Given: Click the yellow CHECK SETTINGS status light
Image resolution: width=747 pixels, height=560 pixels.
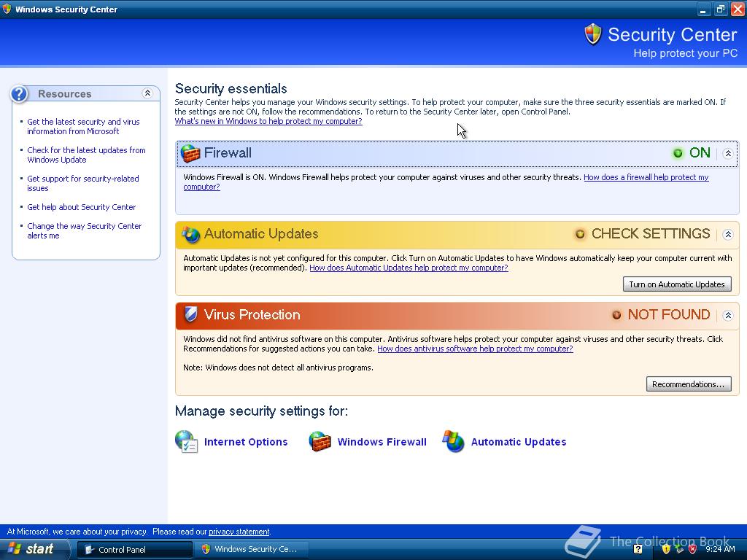Looking at the screenshot, I should (x=580, y=234).
